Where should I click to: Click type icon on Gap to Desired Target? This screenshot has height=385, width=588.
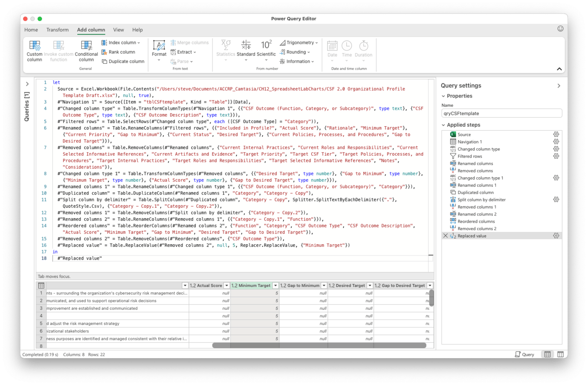[x=377, y=286]
